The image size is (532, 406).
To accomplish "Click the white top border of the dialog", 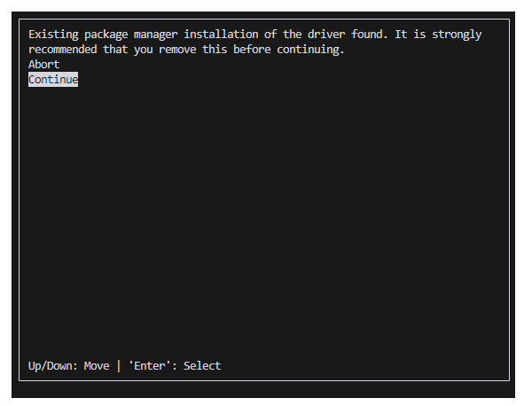I will (264, 20).
